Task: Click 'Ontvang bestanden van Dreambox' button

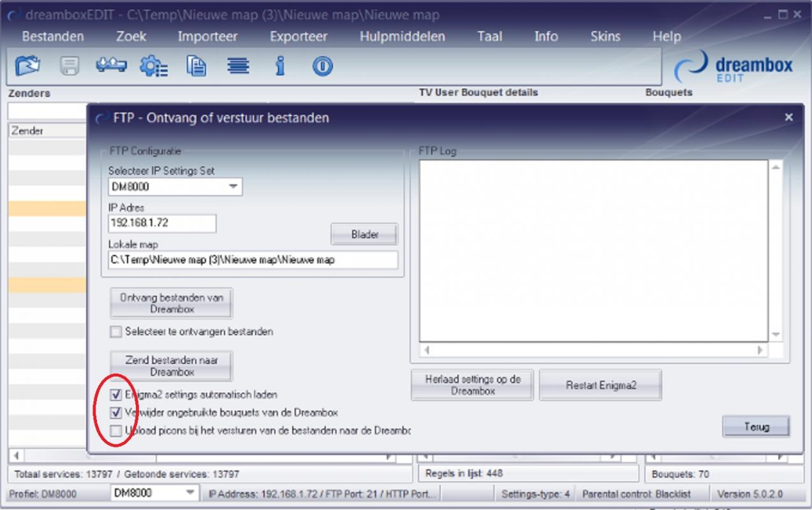Action: (172, 303)
